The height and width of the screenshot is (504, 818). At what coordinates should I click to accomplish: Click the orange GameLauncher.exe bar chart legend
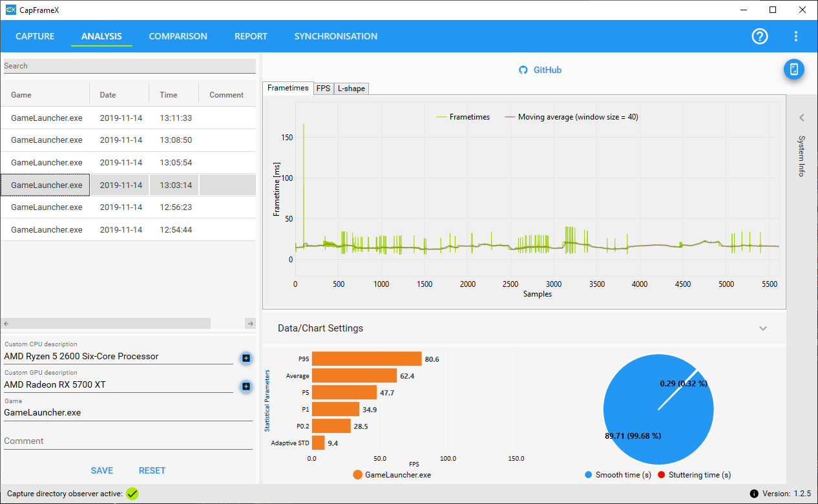[392, 475]
